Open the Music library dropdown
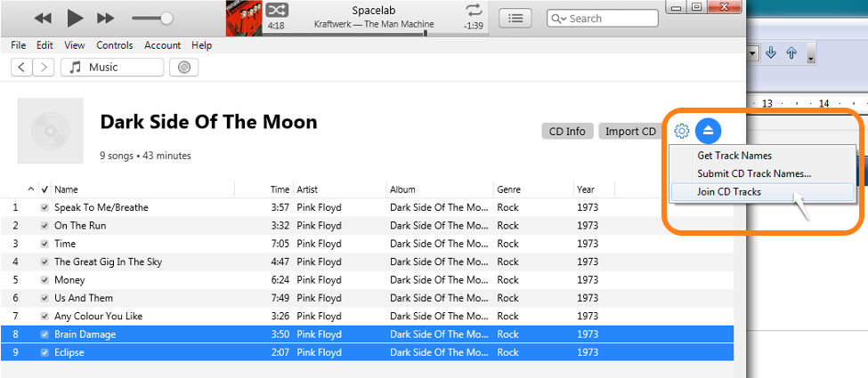Image resolution: width=868 pixels, height=378 pixels. [x=111, y=67]
